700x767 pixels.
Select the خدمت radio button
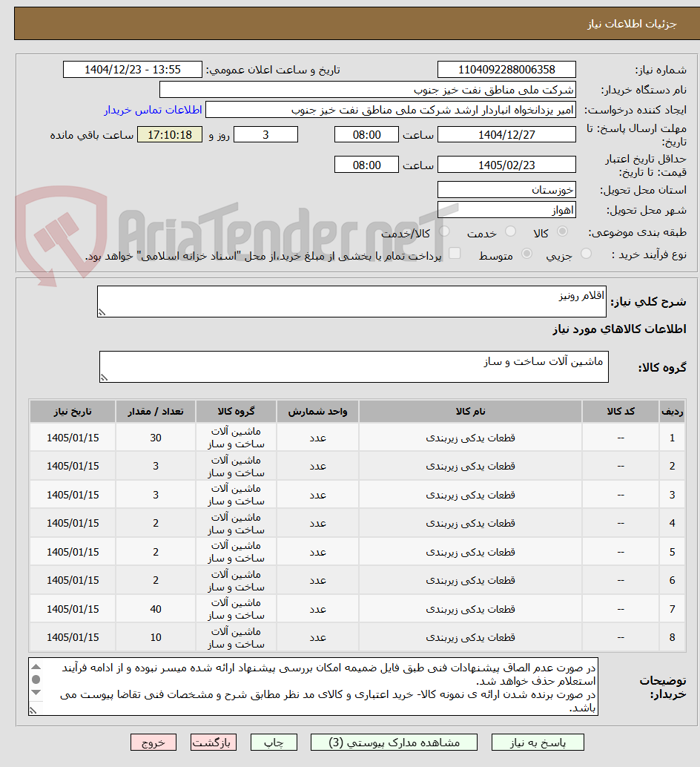pyautogui.click(x=510, y=231)
